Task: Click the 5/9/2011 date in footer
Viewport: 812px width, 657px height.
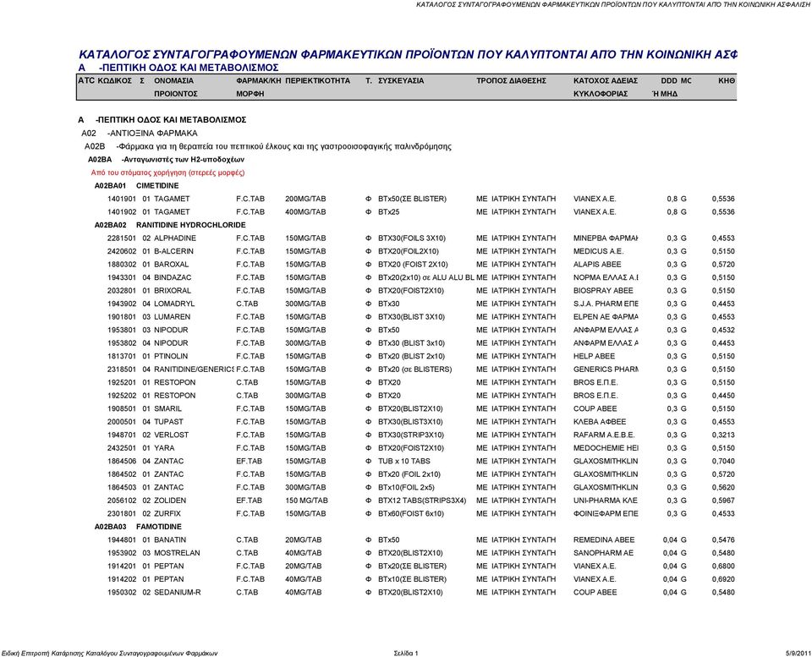Action: pos(798,654)
